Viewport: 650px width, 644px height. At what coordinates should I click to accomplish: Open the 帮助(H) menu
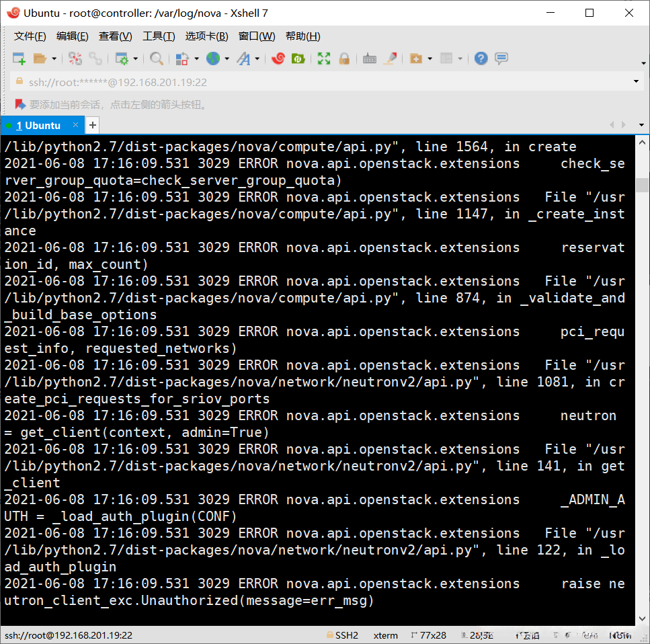coord(302,36)
